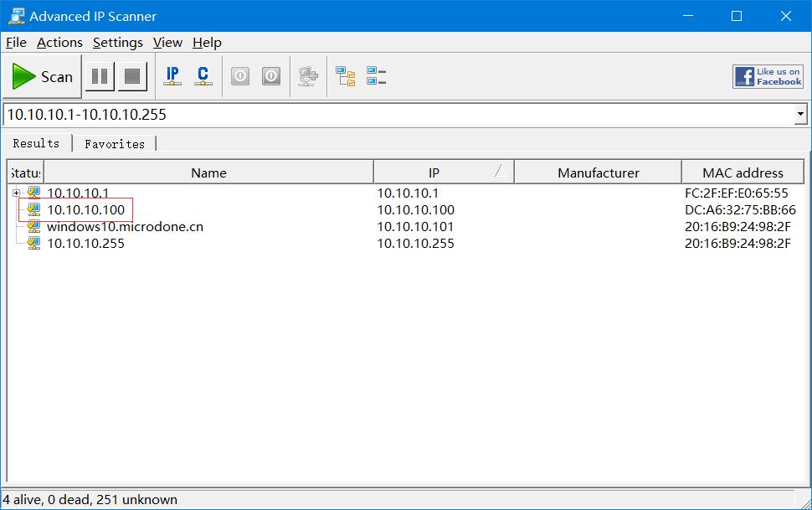The image size is (812, 510).
Task: Select the 10.10.10.100 host name row
Action: [85, 209]
